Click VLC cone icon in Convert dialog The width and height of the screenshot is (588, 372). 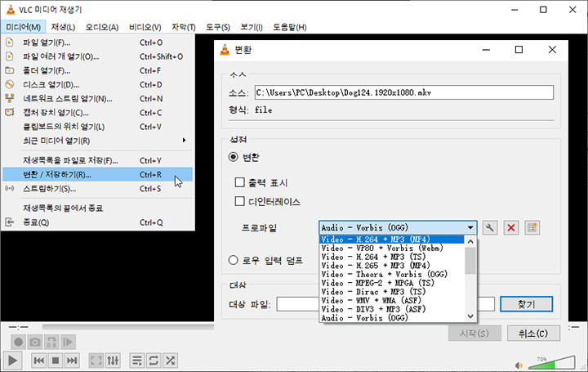[x=225, y=50]
